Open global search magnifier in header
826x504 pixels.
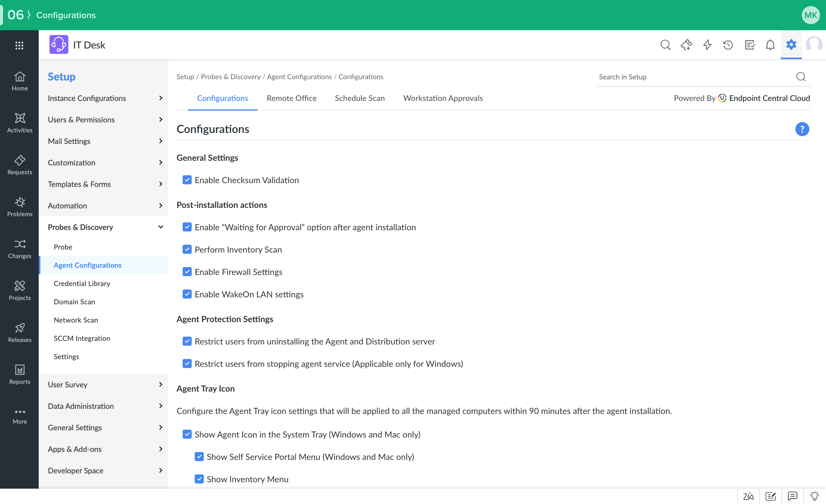[665, 45]
